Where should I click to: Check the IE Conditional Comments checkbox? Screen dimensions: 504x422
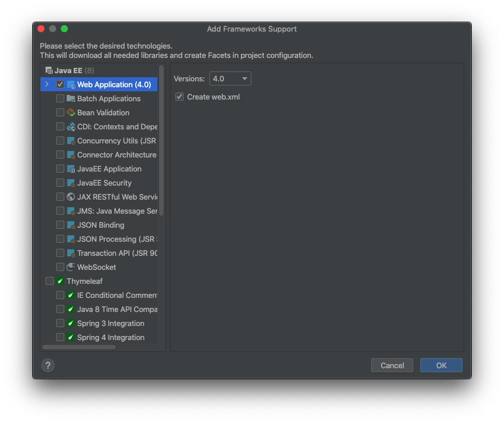tap(60, 295)
